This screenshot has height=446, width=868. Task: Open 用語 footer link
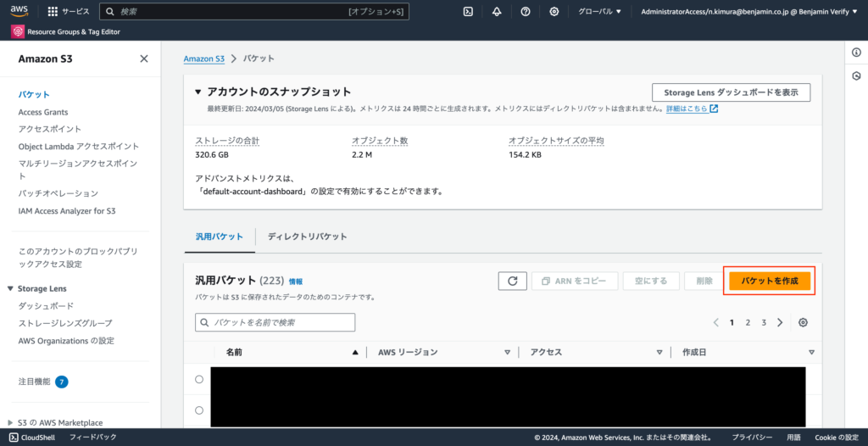[793, 438]
